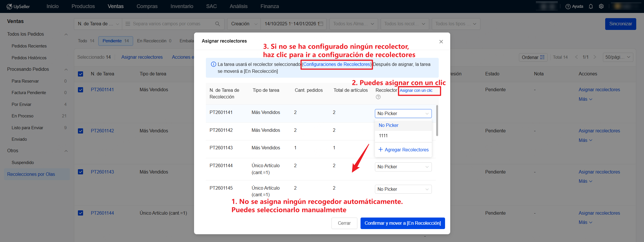Screen dimensions: 644x242
Task: Open the picker dropdown for PT2601145
Action: click(x=403, y=189)
